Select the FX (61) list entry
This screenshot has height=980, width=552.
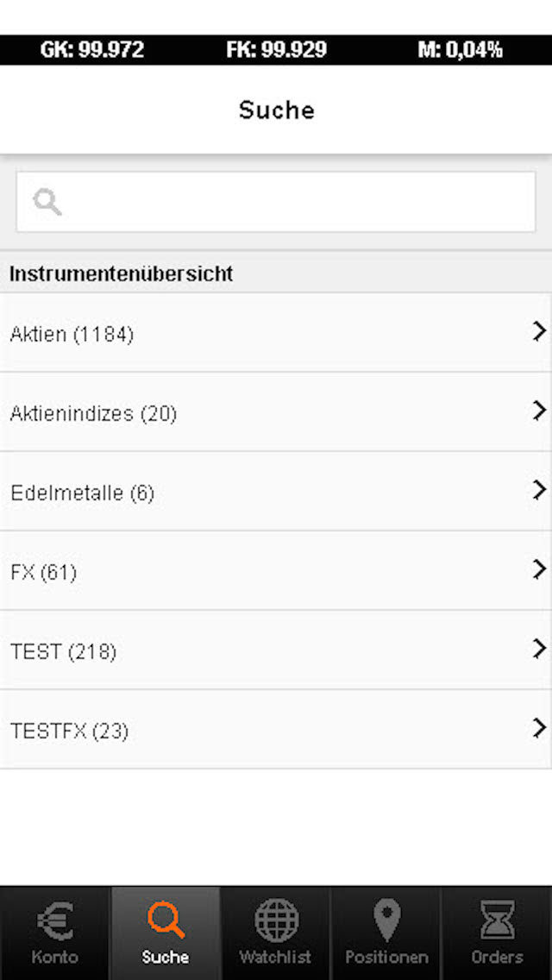click(43, 572)
